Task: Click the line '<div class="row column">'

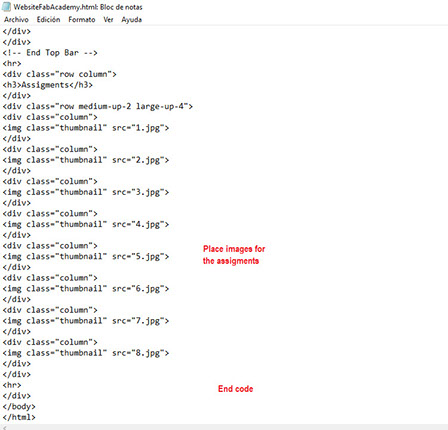Action: 59,74
